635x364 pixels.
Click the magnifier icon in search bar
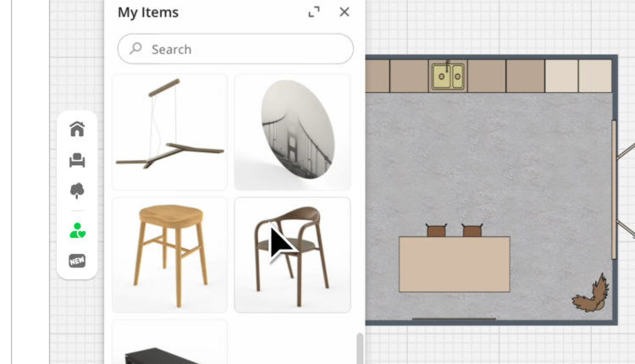pos(135,49)
